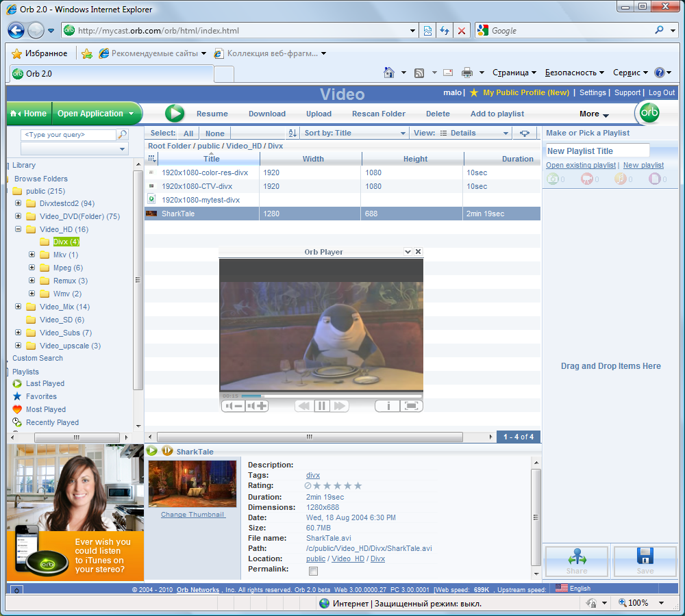Click Rescan Folder in the toolbar
The height and width of the screenshot is (616, 685).
[379, 114]
